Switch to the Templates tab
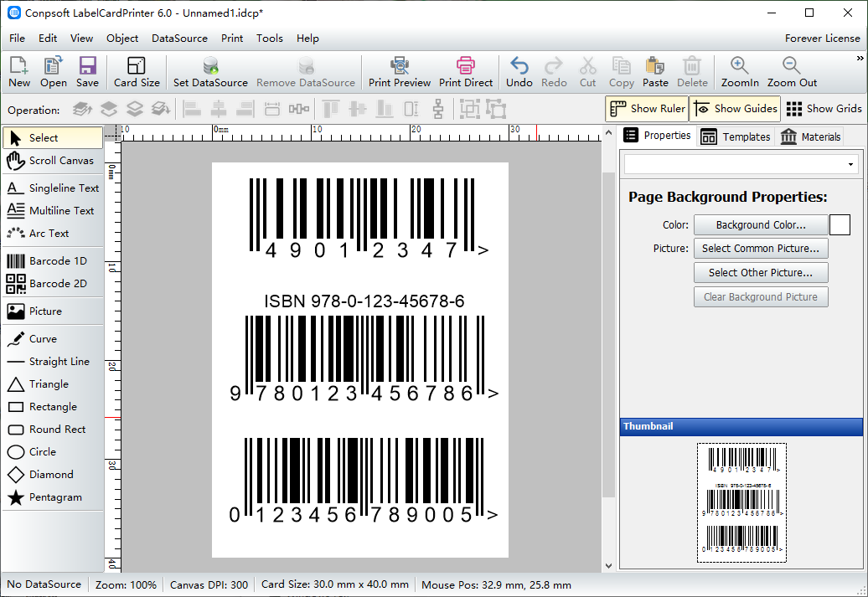 click(x=735, y=136)
